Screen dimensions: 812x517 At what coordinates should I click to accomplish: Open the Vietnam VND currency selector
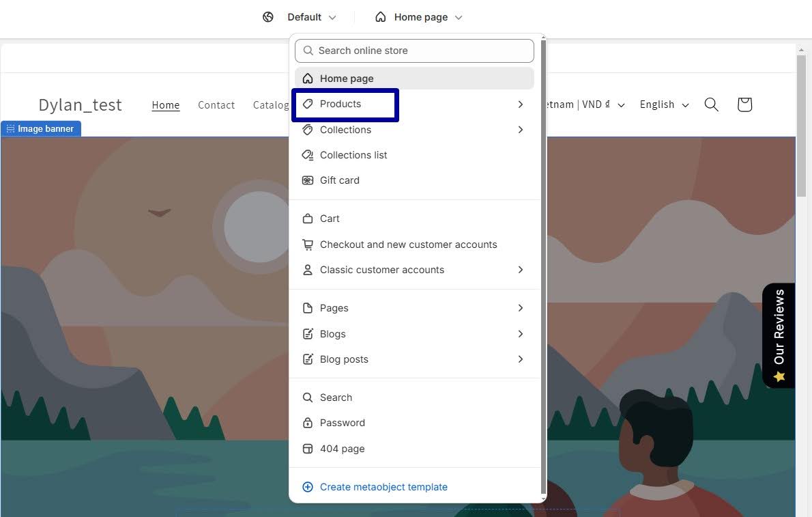click(x=586, y=104)
